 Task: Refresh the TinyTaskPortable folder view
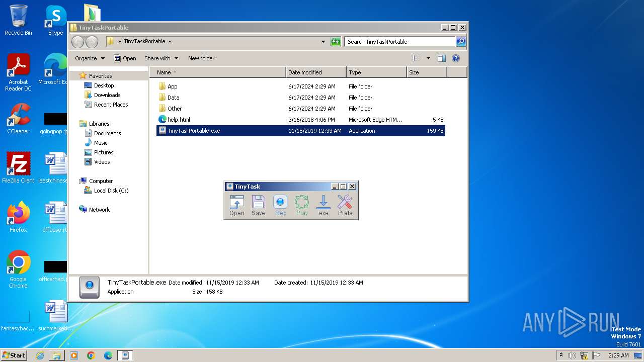point(336,42)
